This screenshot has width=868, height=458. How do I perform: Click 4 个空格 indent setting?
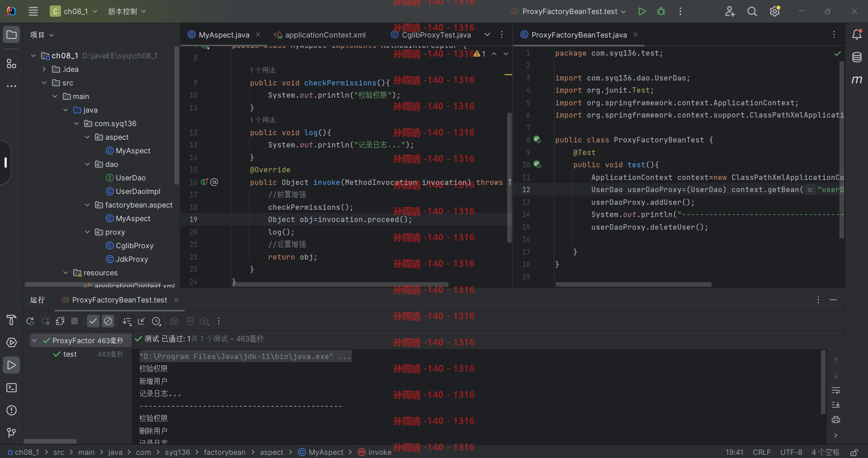pos(826,452)
